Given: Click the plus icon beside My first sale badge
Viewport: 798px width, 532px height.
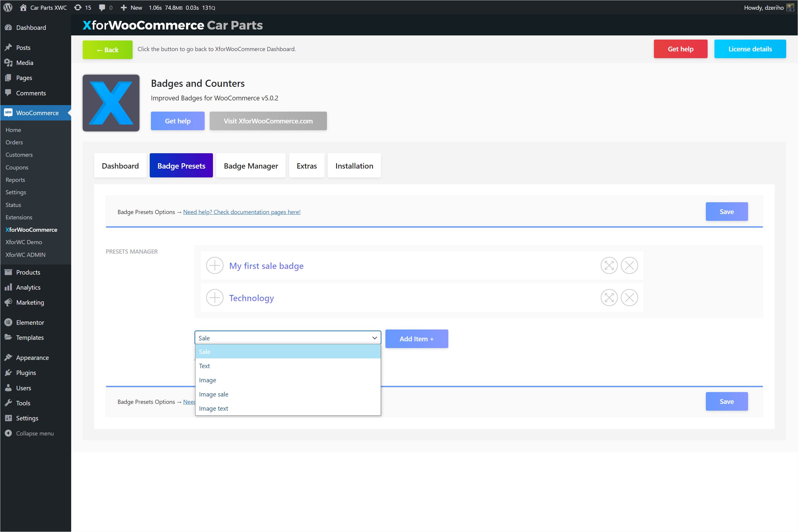Looking at the screenshot, I should click(x=215, y=265).
